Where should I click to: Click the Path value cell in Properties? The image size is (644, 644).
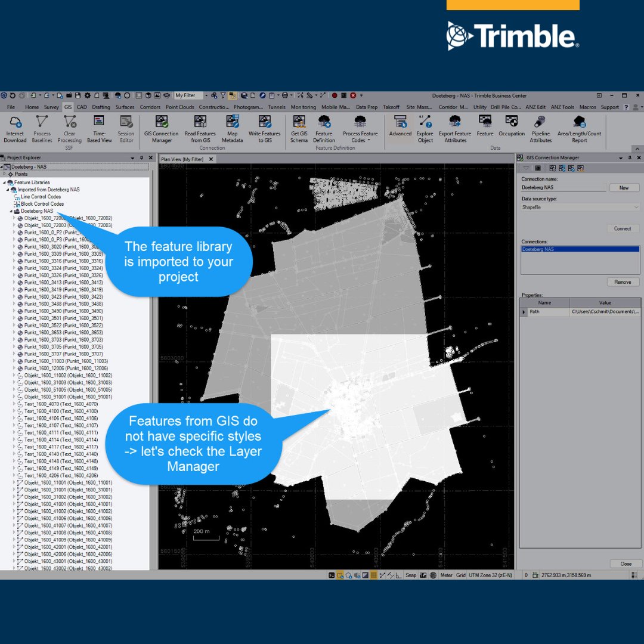pyautogui.click(x=605, y=312)
